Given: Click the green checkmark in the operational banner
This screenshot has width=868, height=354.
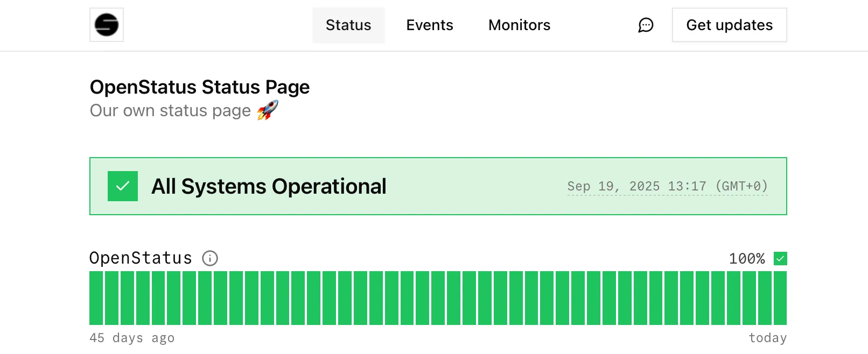Looking at the screenshot, I should pos(123,186).
